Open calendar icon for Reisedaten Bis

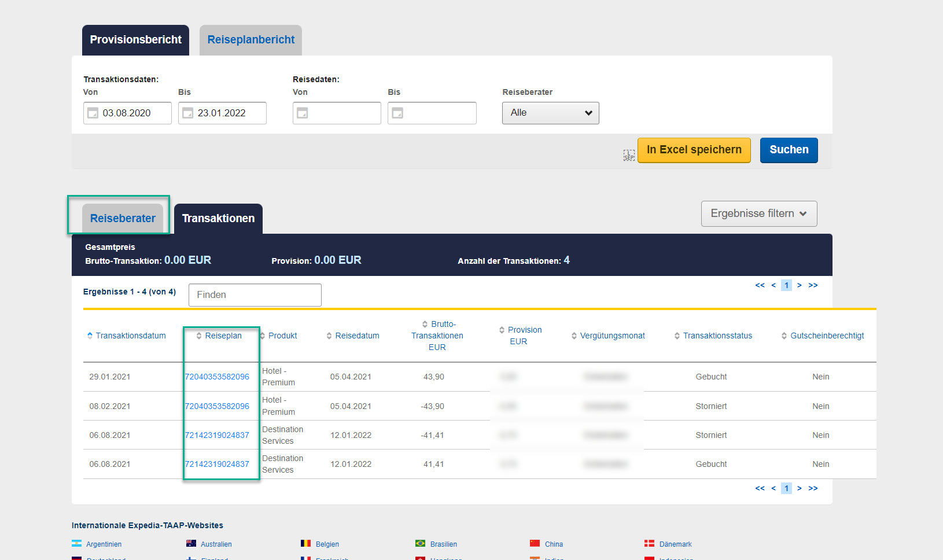397,113
